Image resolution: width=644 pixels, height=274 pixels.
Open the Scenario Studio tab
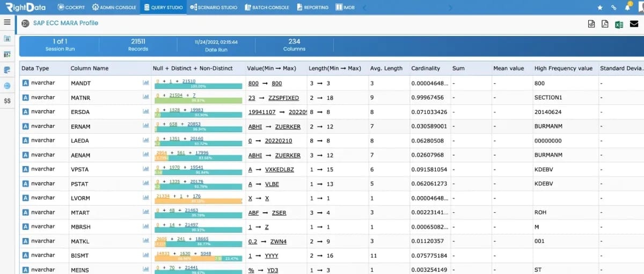(x=213, y=8)
